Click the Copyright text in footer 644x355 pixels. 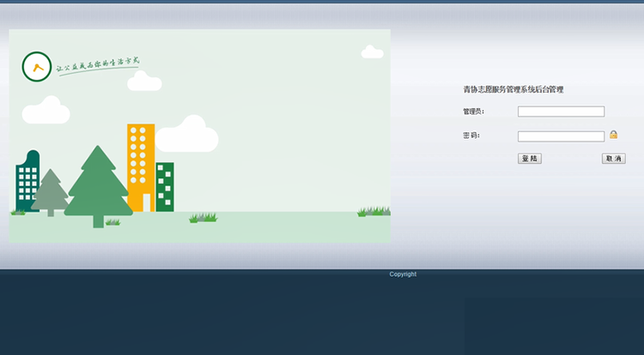coord(403,274)
